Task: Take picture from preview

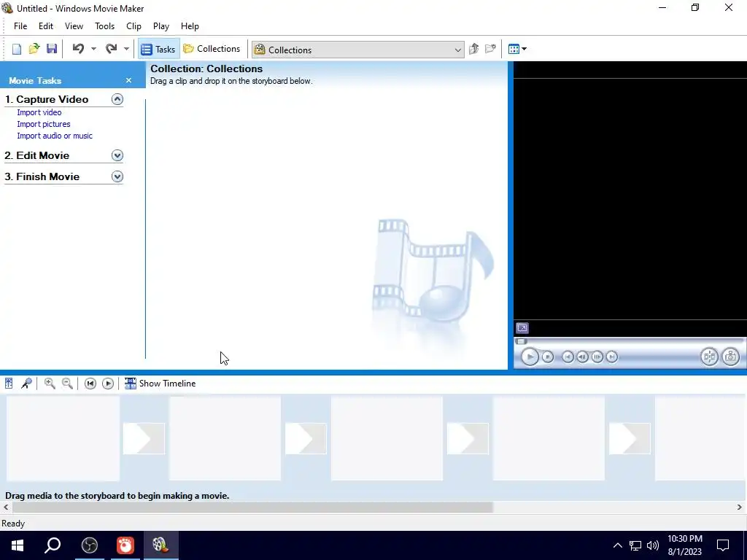Action: pos(731,357)
